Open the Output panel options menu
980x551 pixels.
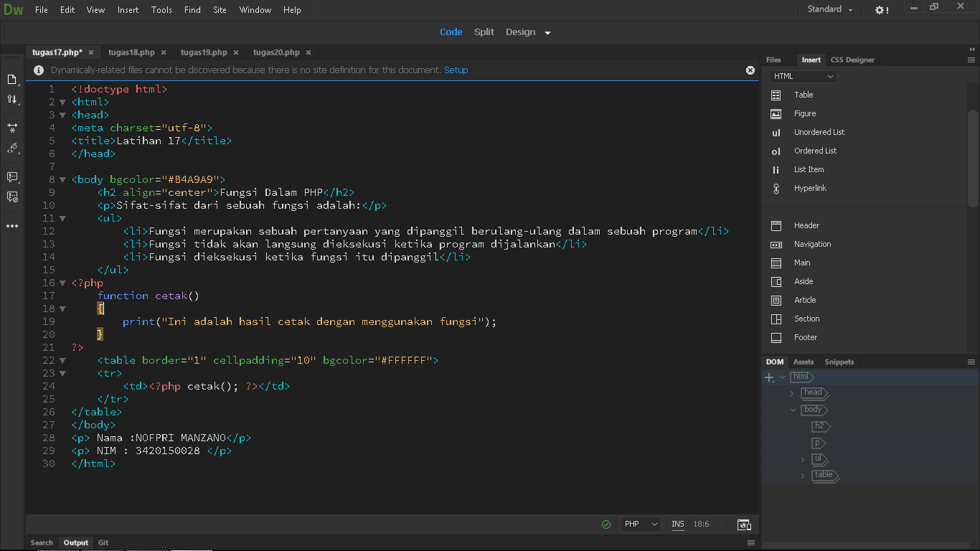tap(751, 543)
